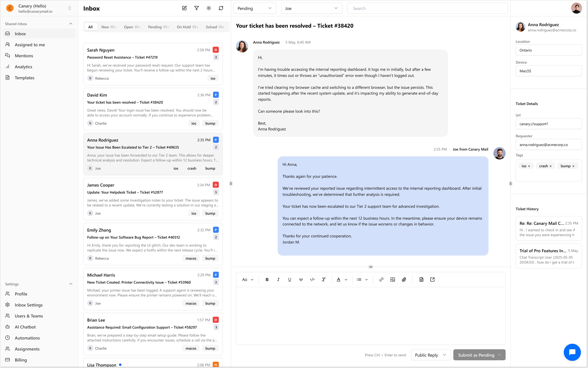
Task: Open David Kim's ticket #38420
Action: (153, 109)
